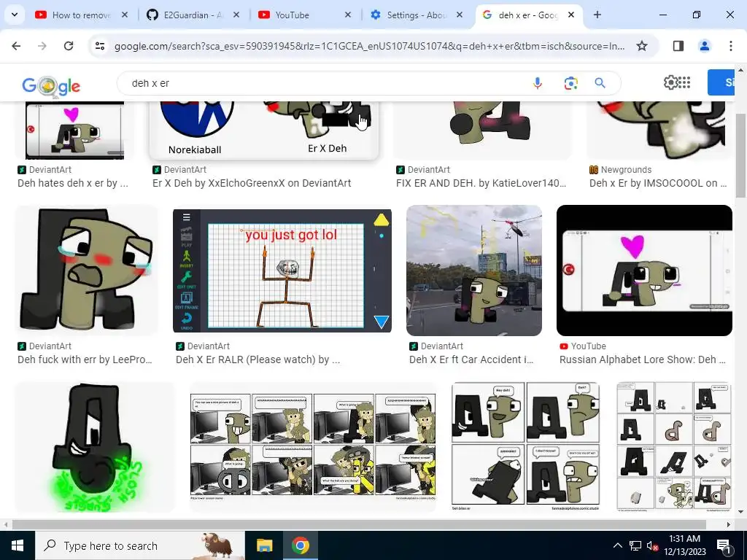The width and height of the screenshot is (747, 560).
Task: Open the network status tray icon
Action: [635, 545]
